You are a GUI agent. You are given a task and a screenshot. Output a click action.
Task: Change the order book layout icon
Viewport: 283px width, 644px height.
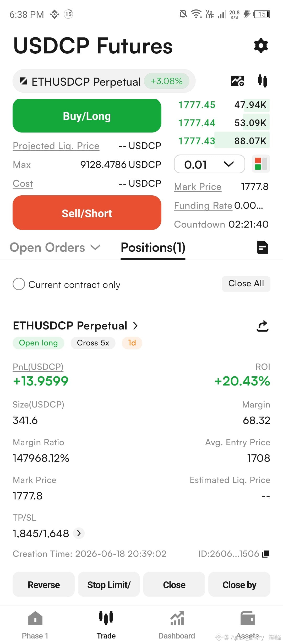pyautogui.click(x=261, y=164)
